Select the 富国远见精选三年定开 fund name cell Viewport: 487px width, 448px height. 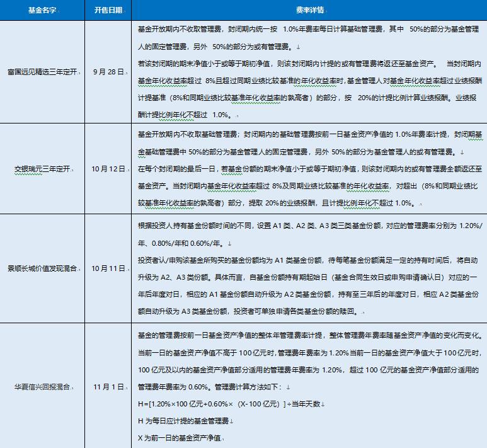tap(42, 72)
